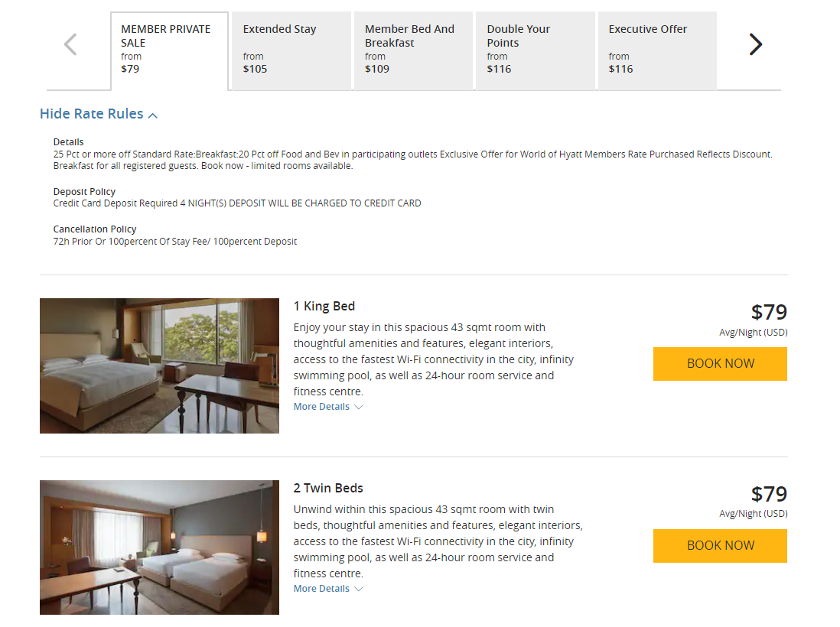Click the 1 King Bed room photo
The width and height of the screenshot is (840, 627).
click(x=158, y=365)
